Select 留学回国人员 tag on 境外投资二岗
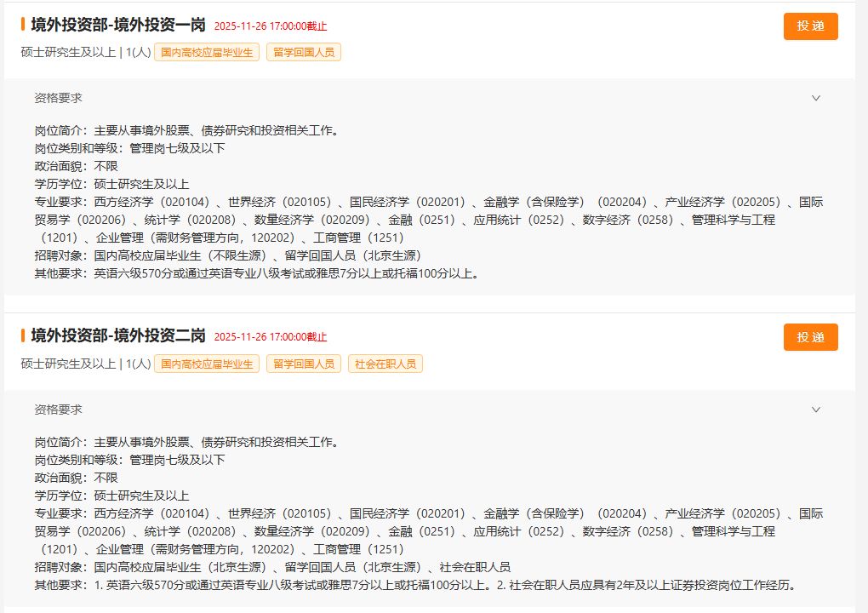The height and width of the screenshot is (613, 868). tap(304, 364)
